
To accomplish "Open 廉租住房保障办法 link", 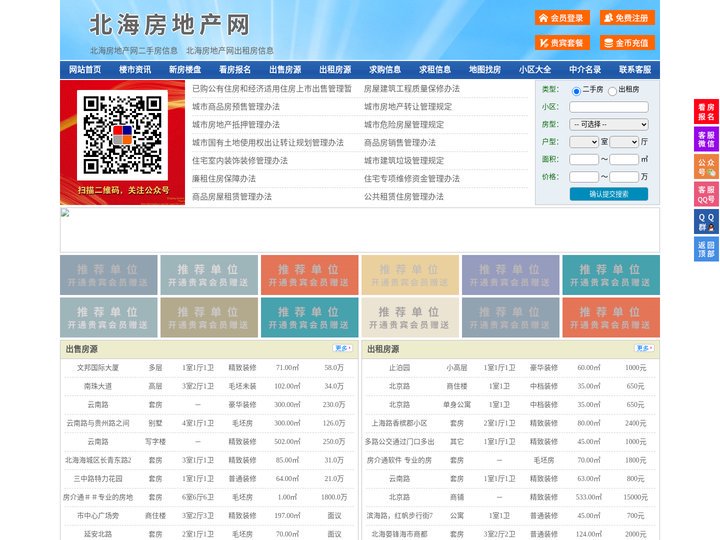I will click(x=224, y=179).
